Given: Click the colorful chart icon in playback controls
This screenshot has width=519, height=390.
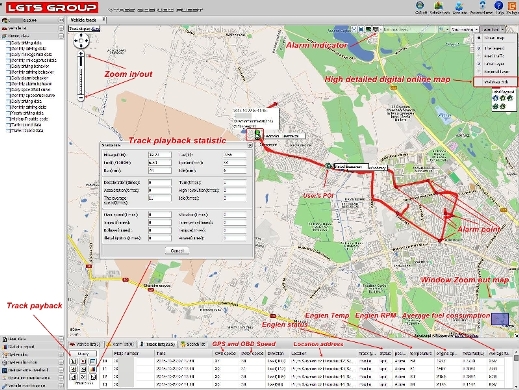Looking at the screenshot, I should pyautogui.click(x=93, y=369).
